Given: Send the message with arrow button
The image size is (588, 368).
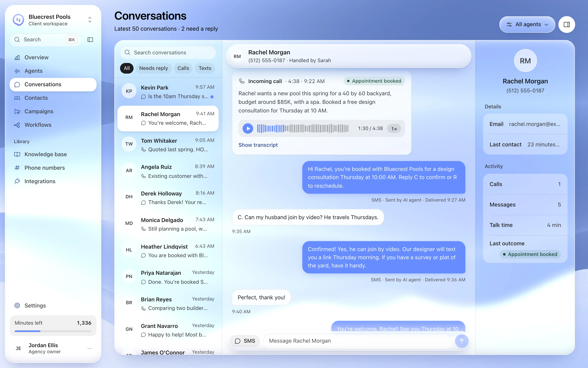Looking at the screenshot, I should point(462,341).
